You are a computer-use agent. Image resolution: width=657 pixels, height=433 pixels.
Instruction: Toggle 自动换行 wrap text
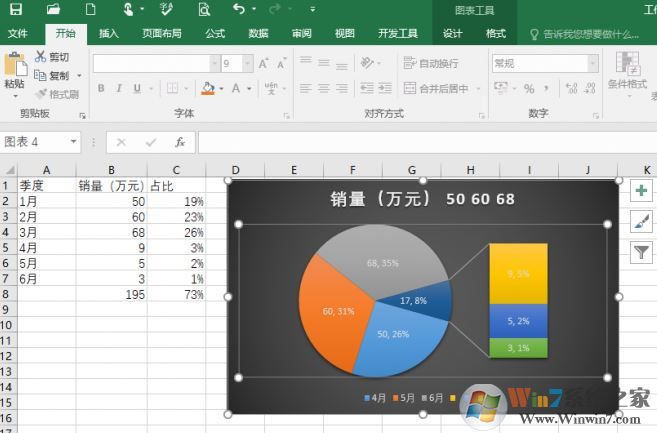coord(431,63)
